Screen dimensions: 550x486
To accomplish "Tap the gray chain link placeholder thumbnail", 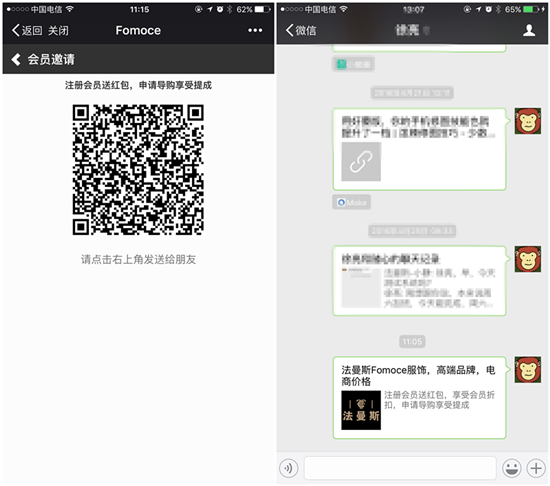I will coord(361,162).
